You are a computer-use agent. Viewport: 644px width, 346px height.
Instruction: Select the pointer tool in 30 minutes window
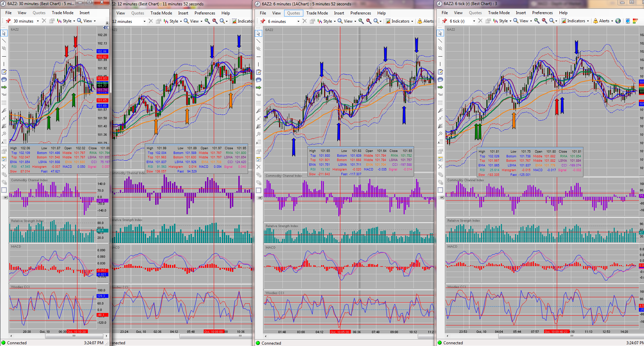coord(4,33)
